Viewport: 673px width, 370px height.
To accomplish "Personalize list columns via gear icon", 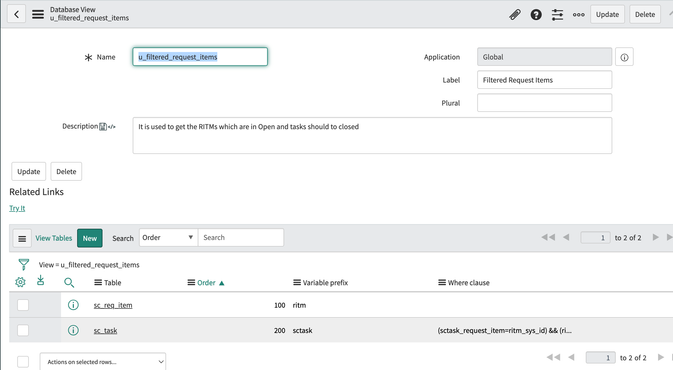I will (20, 282).
